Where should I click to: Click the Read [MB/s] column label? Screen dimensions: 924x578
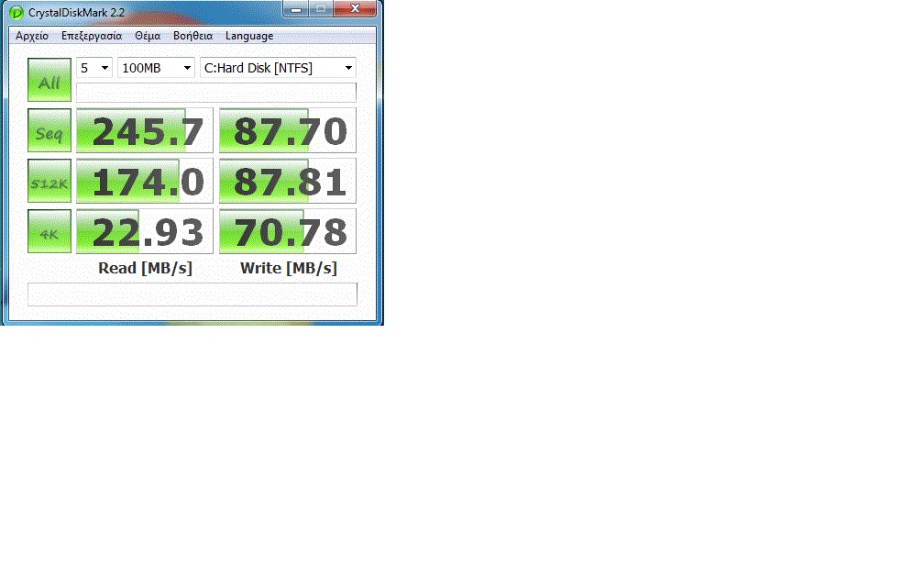tap(145, 268)
